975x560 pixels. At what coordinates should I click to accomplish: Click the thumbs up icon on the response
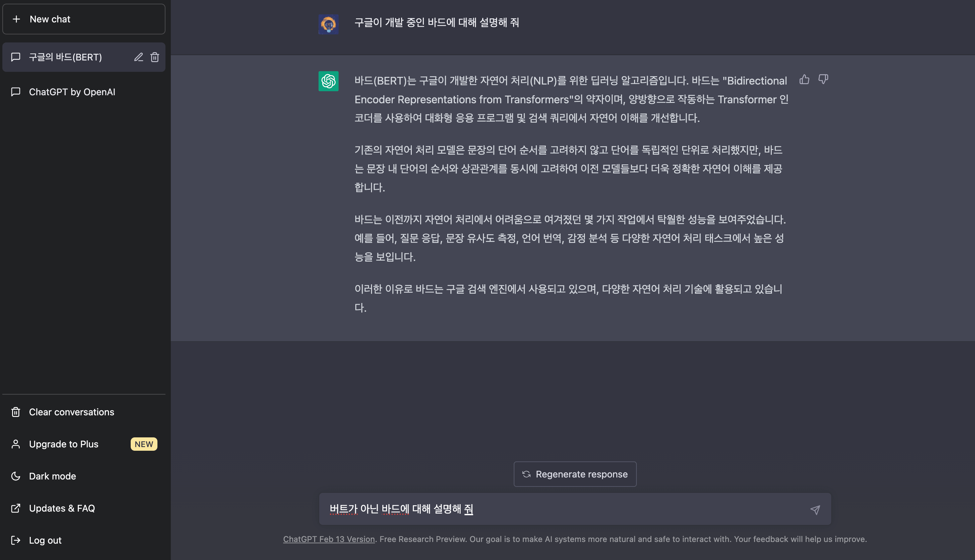coord(804,79)
